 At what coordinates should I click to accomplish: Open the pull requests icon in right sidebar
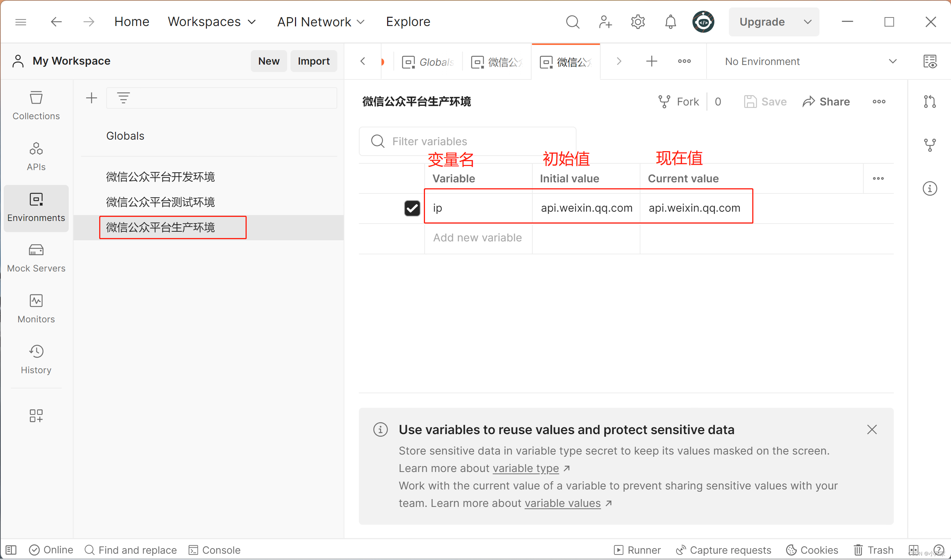[929, 101]
